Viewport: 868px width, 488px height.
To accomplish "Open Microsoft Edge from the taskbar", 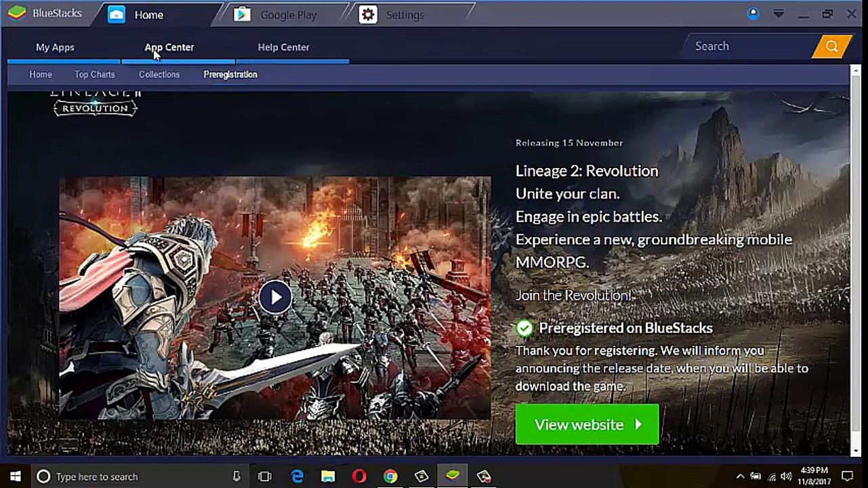I will pos(297,476).
